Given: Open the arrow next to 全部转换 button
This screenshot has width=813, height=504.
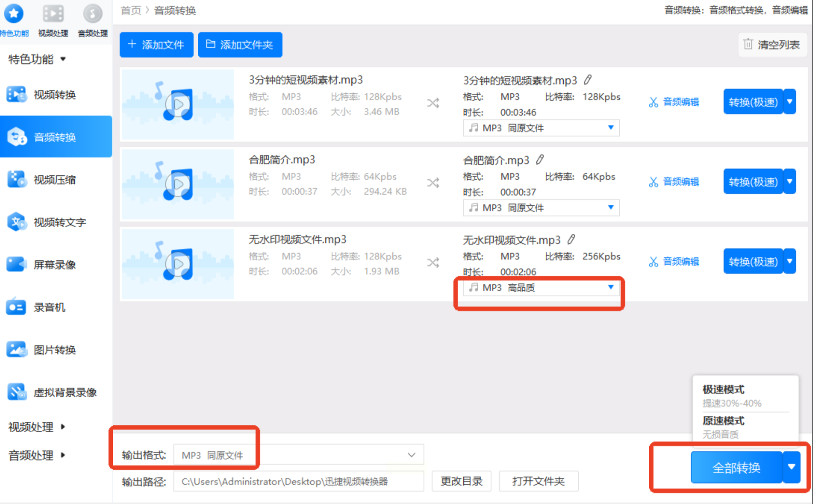Looking at the screenshot, I should pos(791,467).
